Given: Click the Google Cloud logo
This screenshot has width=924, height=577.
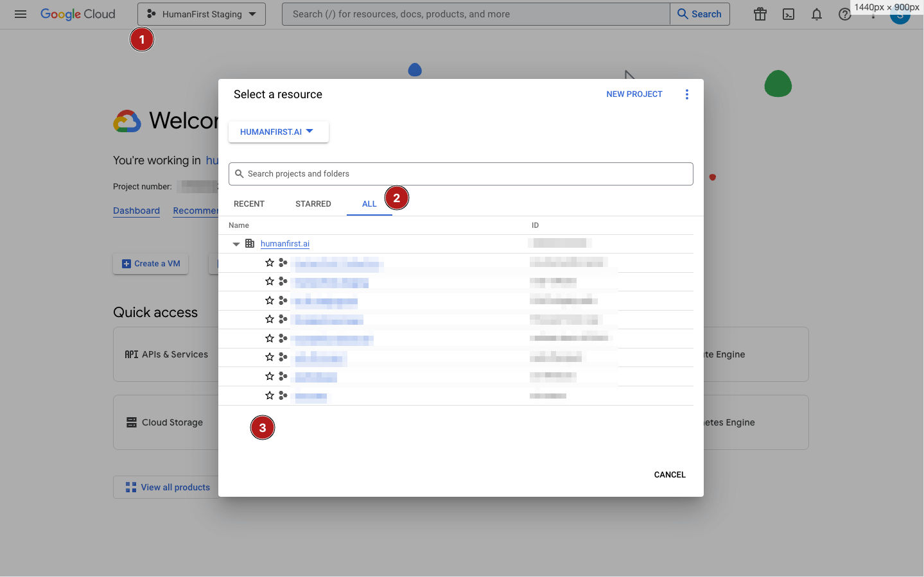Looking at the screenshot, I should click(78, 14).
